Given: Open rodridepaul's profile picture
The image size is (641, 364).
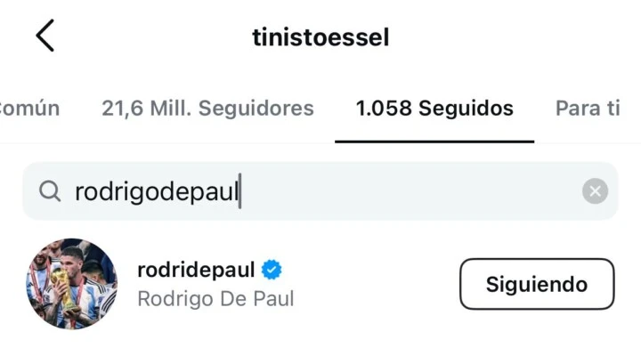Looking at the screenshot, I should [71, 284].
